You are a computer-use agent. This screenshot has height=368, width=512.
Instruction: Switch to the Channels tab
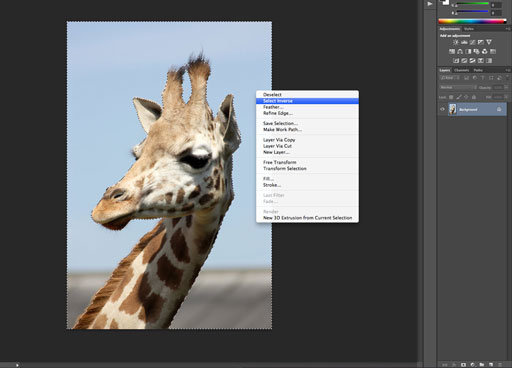coord(461,70)
